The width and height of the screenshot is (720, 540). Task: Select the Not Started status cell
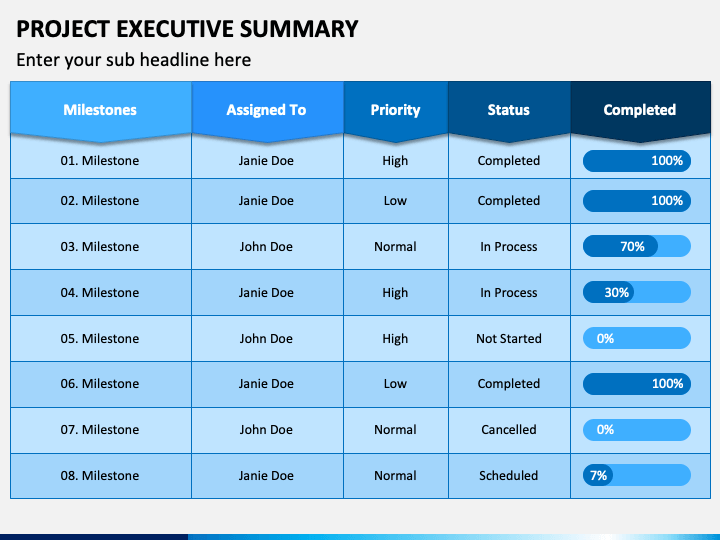pos(509,338)
